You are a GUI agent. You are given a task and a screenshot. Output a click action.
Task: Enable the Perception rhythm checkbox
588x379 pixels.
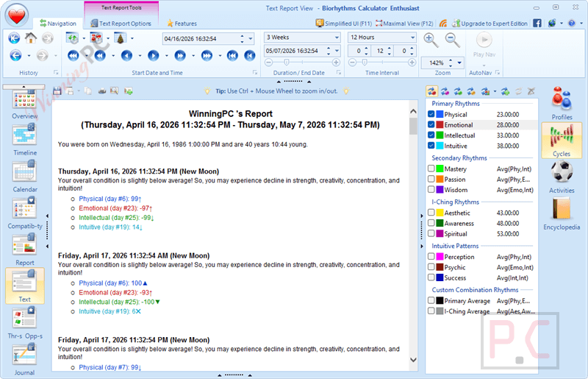point(431,256)
